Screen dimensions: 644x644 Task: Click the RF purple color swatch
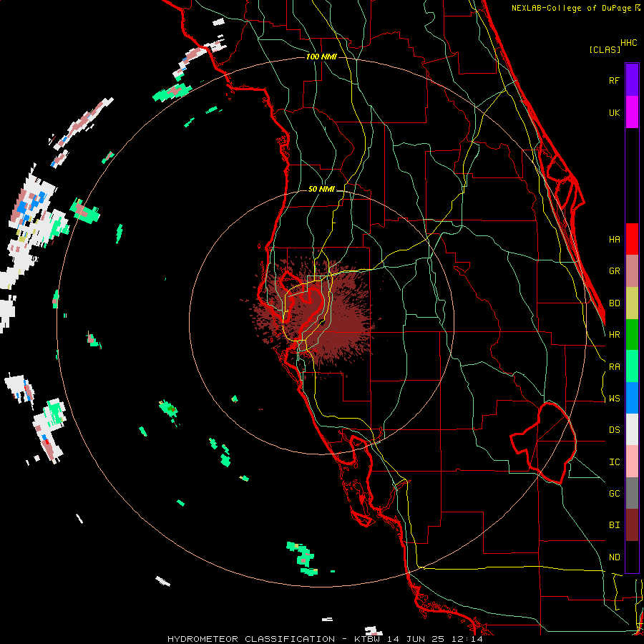632,80
